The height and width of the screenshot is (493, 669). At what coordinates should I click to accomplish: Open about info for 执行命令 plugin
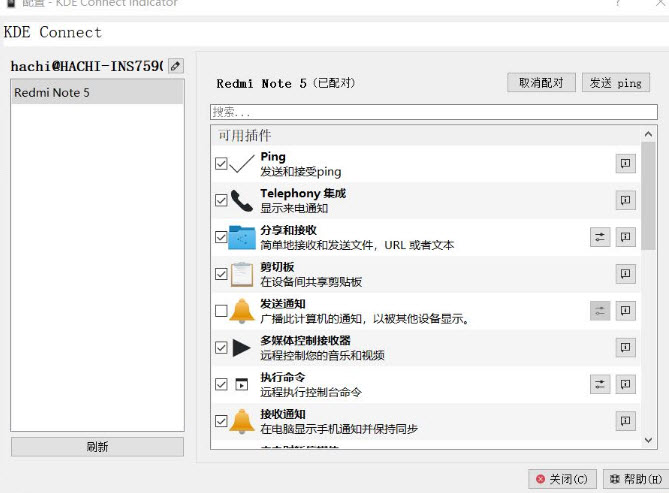coord(625,384)
